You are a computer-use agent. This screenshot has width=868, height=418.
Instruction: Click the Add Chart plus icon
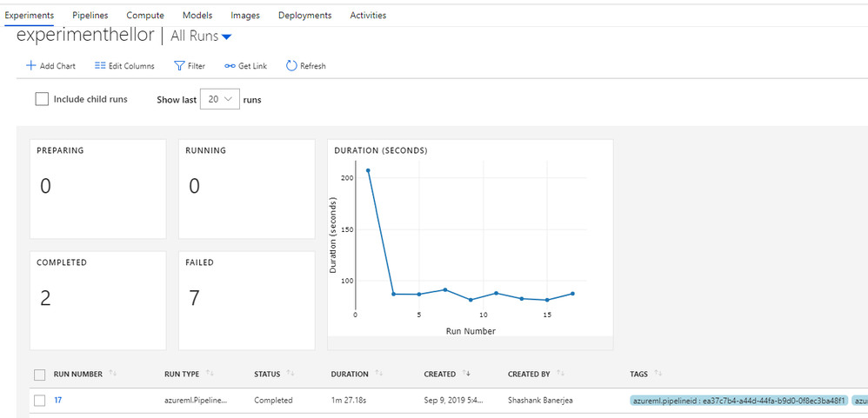pos(31,66)
